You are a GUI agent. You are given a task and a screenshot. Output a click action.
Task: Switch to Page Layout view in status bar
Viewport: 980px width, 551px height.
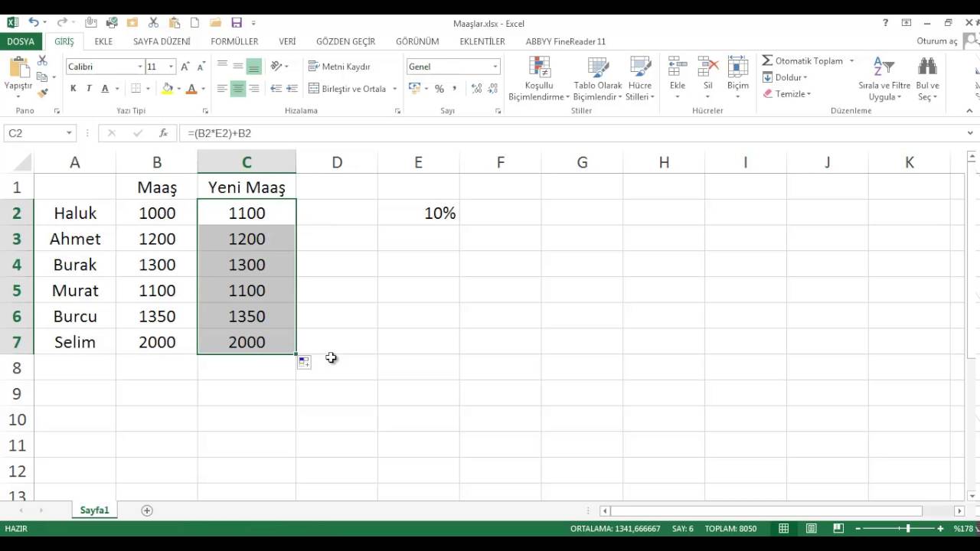[x=812, y=529]
